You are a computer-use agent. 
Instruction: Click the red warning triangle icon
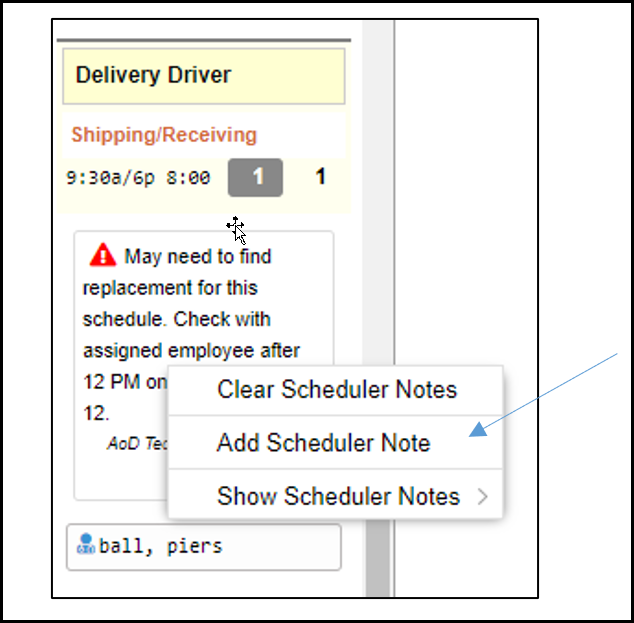tap(103, 255)
